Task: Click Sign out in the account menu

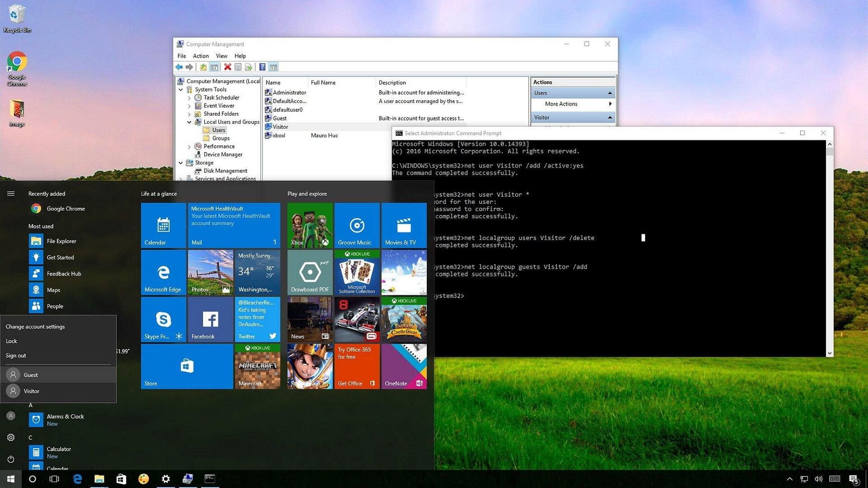Action: [15, 355]
